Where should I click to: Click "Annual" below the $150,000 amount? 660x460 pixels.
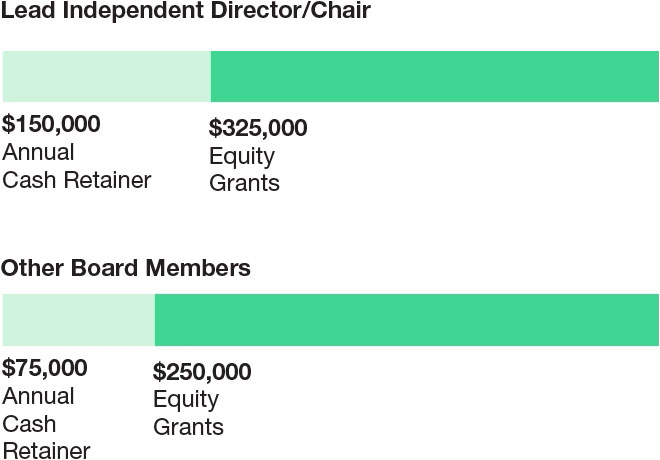[38, 153]
